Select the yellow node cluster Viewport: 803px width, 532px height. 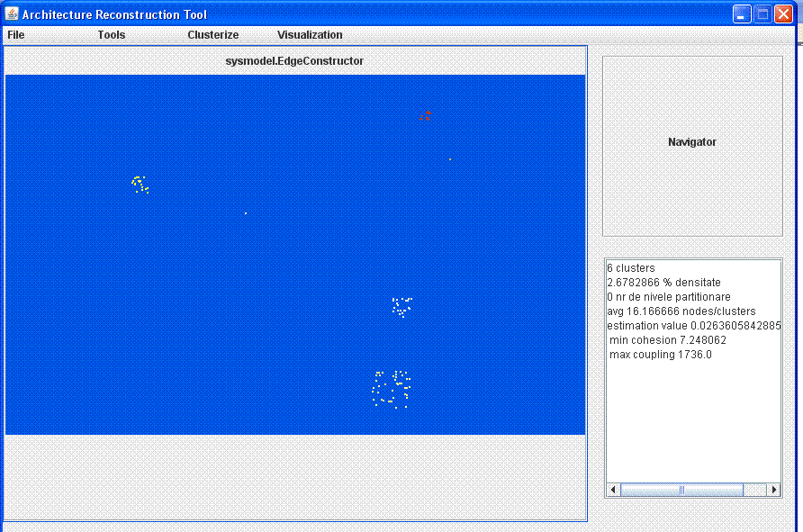pyautogui.click(x=140, y=185)
